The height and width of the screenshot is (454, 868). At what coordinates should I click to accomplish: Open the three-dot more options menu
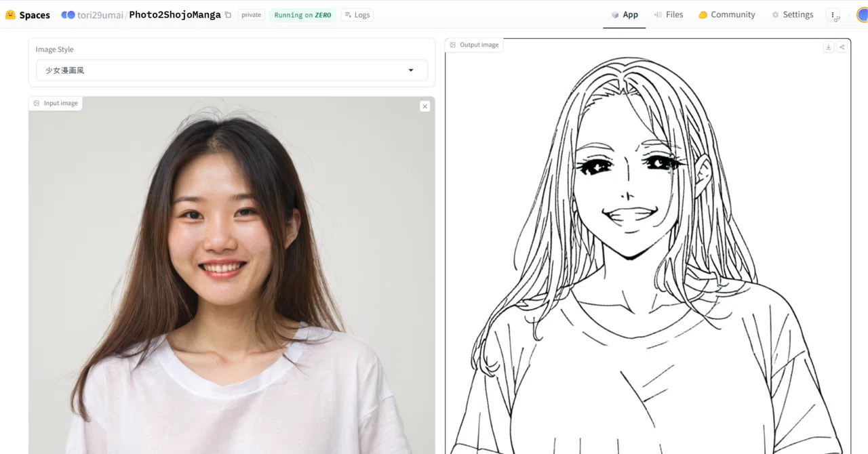point(833,15)
